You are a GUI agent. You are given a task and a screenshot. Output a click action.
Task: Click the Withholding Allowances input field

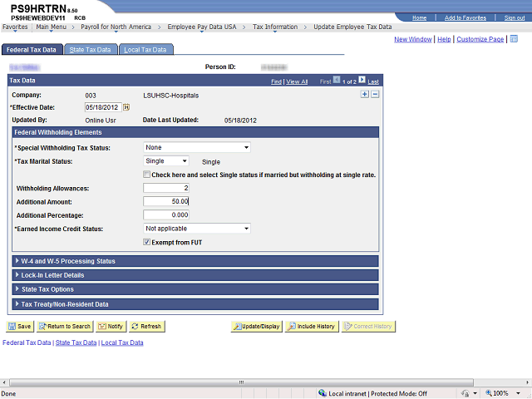(165, 188)
